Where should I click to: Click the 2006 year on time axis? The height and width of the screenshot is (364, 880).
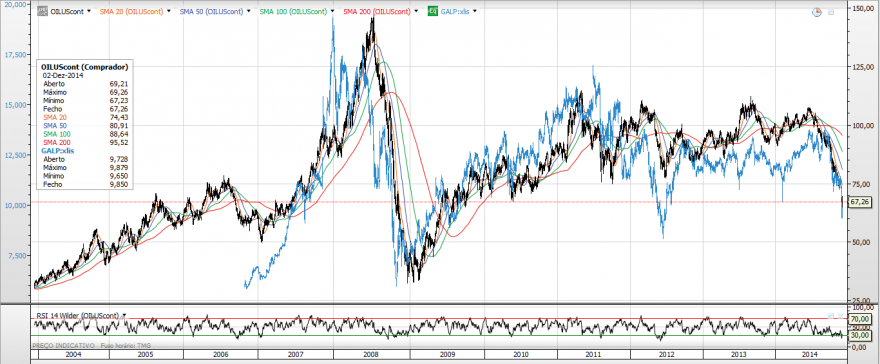[221, 354]
